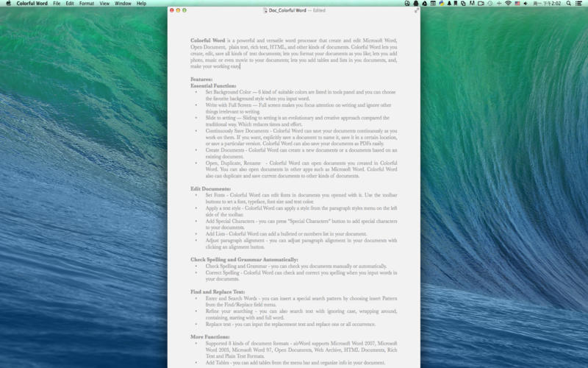This screenshot has width=588, height=368.
Task: Expand the "Edited" title dropdown
Action: [x=318, y=10]
